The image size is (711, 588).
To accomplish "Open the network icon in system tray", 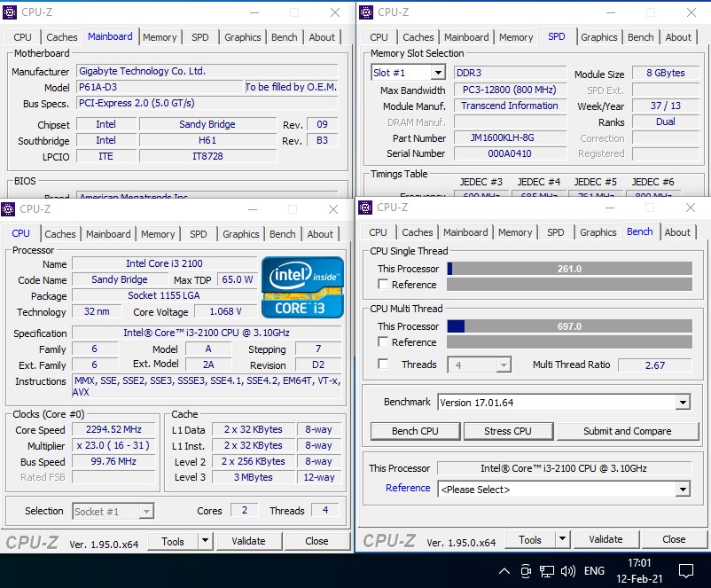I will pyautogui.click(x=546, y=571).
